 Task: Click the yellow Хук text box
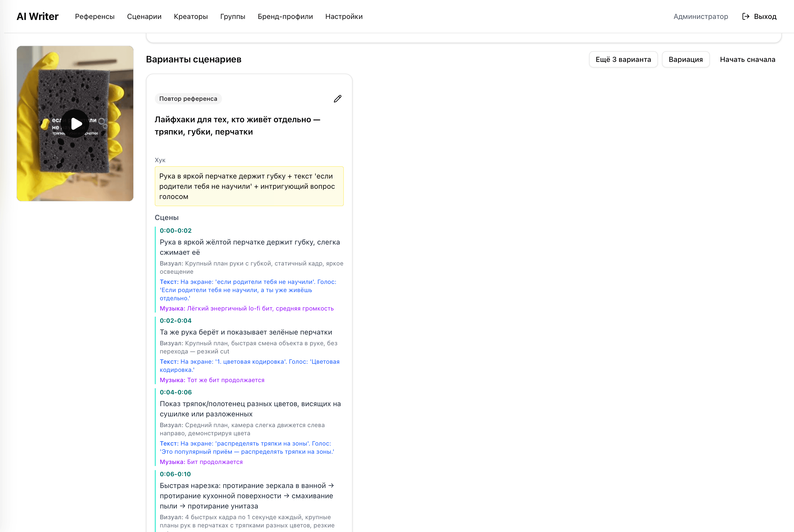point(249,186)
